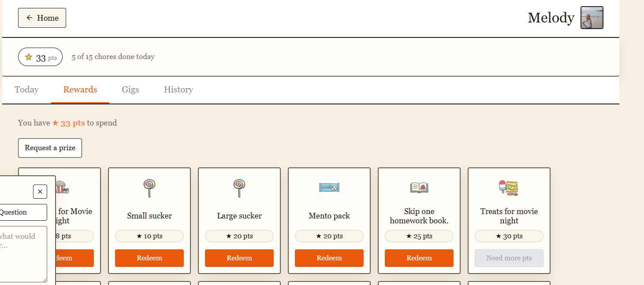Open the Gigs tab

click(x=130, y=90)
